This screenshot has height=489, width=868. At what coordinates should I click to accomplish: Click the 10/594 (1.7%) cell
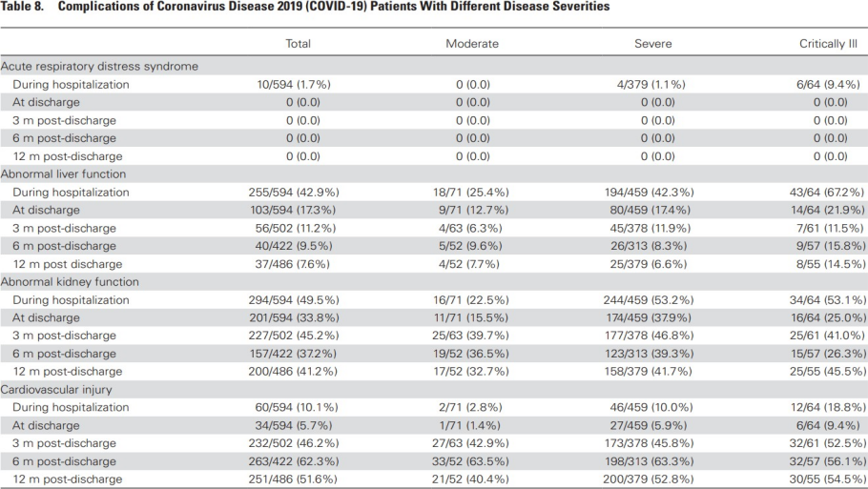pyautogui.click(x=294, y=85)
